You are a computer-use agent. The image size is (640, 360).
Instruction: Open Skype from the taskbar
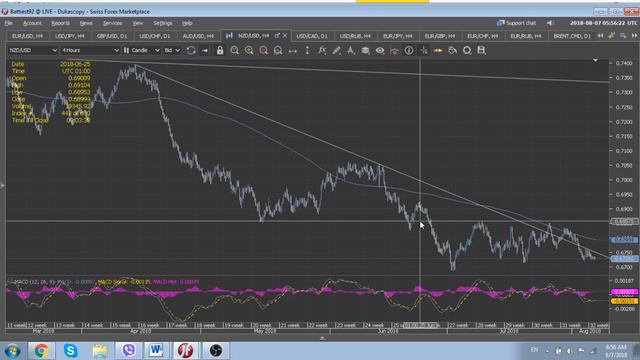coord(70,351)
